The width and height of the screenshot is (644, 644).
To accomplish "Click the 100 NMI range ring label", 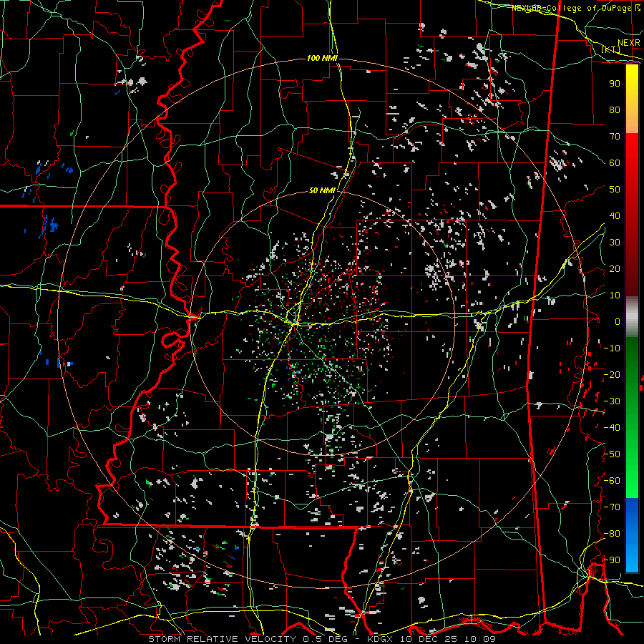I will click(322, 59).
